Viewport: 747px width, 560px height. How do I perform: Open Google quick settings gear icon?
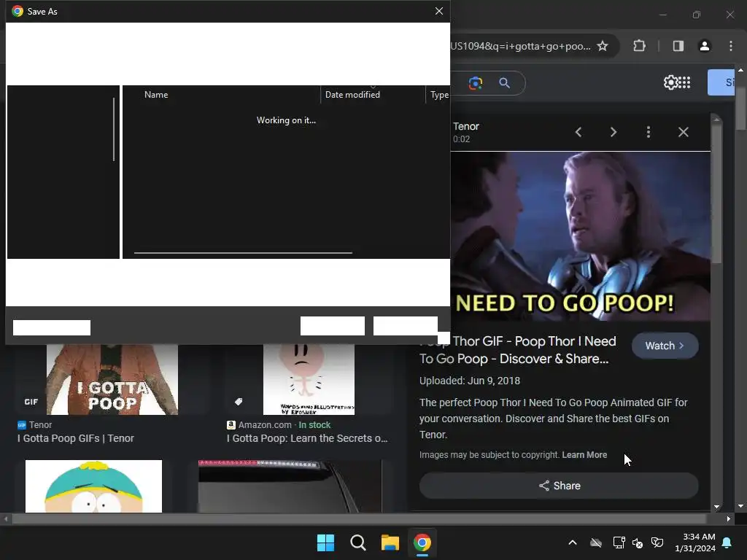point(670,82)
